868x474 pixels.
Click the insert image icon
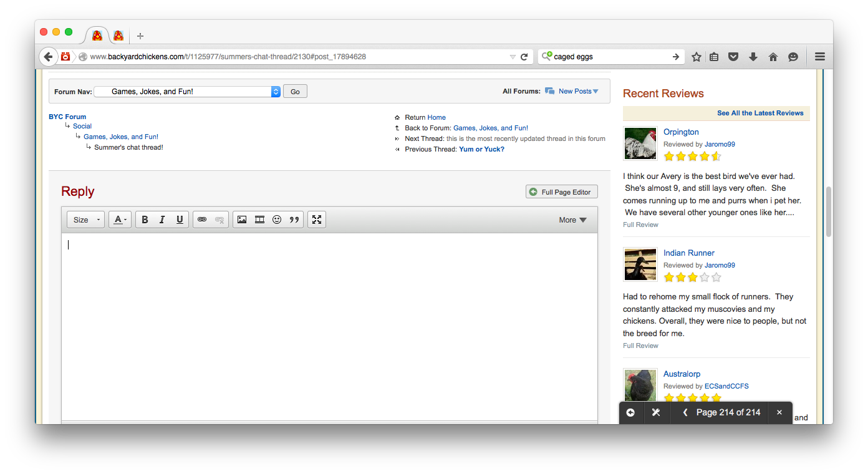[242, 220]
